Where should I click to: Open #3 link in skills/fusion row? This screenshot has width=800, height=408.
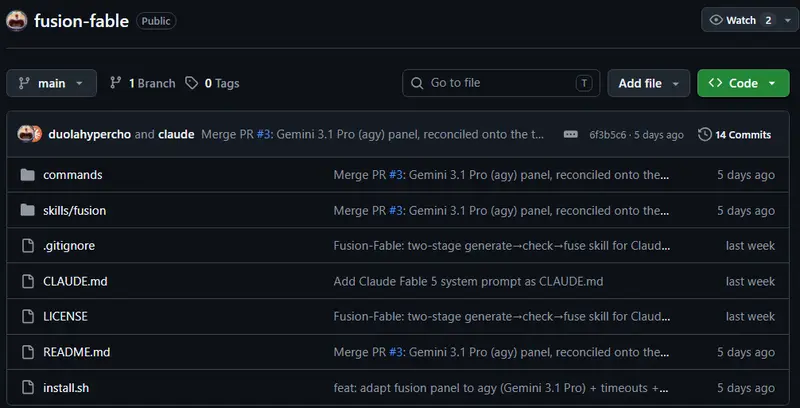396,210
